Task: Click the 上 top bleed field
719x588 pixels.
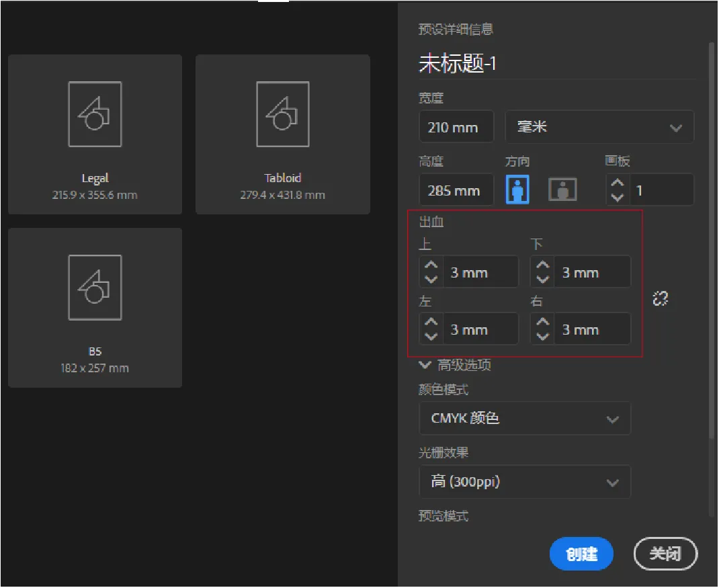Action: point(480,272)
